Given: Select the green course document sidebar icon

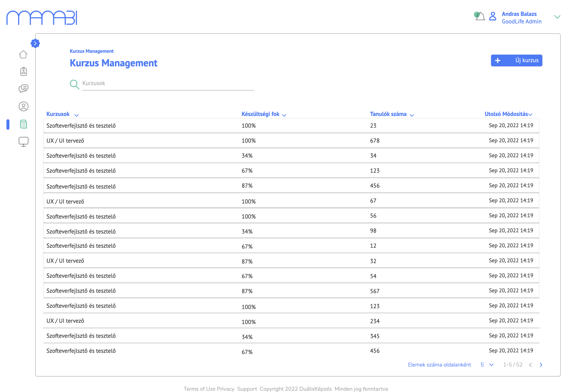Looking at the screenshot, I should tap(24, 124).
